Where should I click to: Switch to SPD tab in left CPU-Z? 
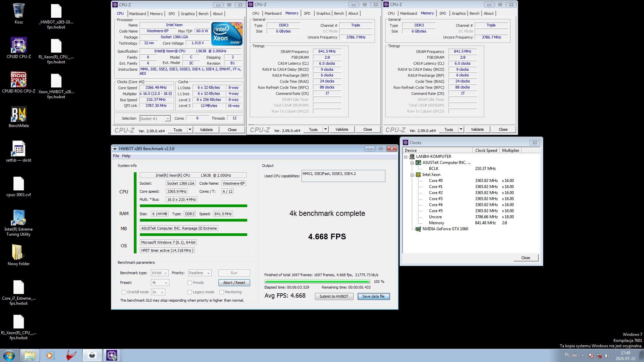(x=171, y=14)
